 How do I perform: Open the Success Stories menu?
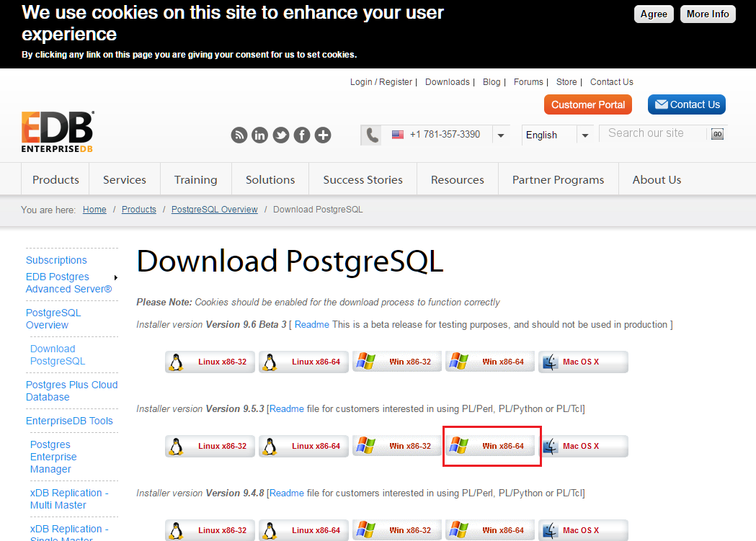(363, 179)
